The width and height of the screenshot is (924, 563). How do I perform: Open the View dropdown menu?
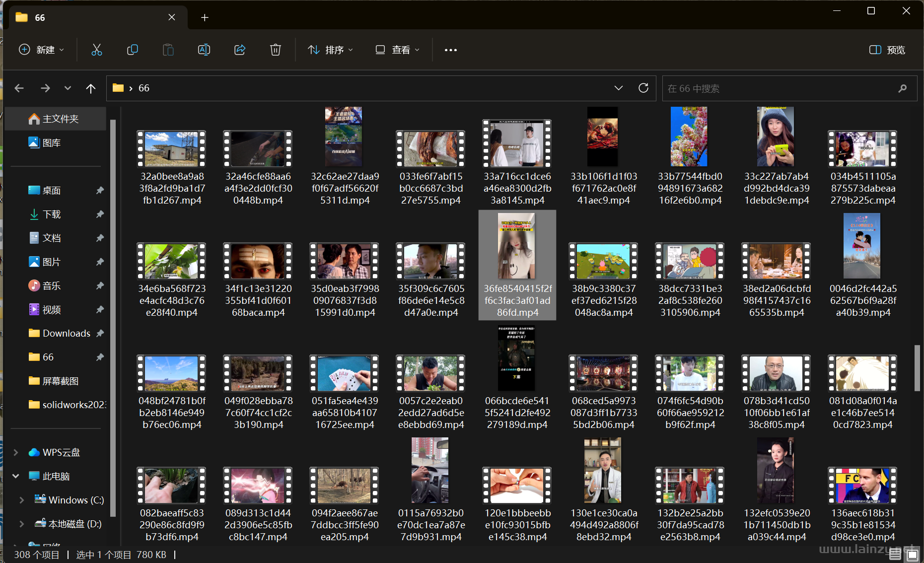click(397, 50)
